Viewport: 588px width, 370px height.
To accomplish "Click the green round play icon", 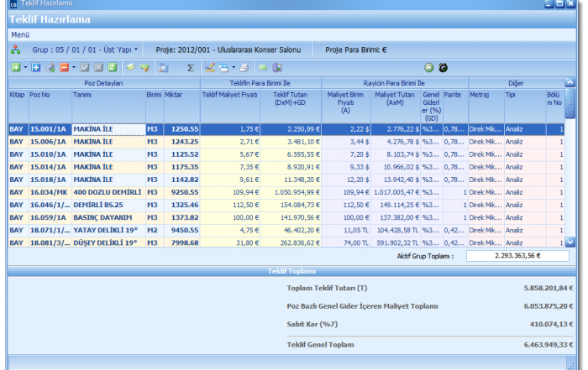I will tap(429, 67).
